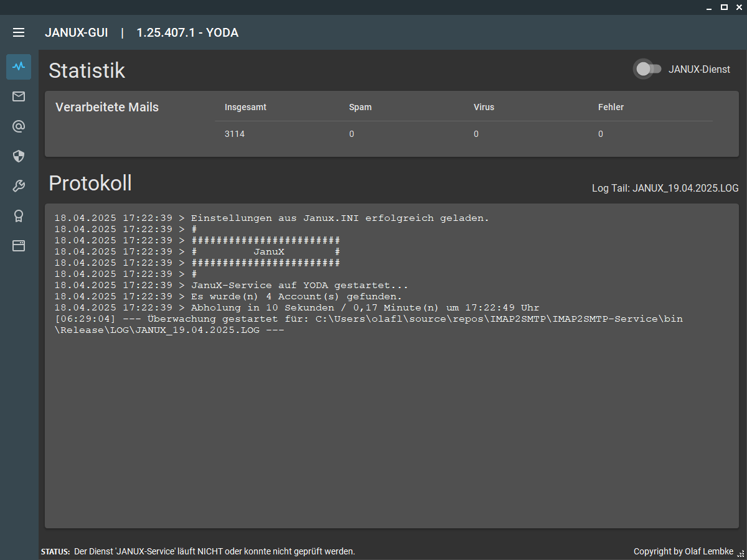Select the Statistik pulse icon in sidebar
The height and width of the screenshot is (560, 747).
tap(19, 67)
